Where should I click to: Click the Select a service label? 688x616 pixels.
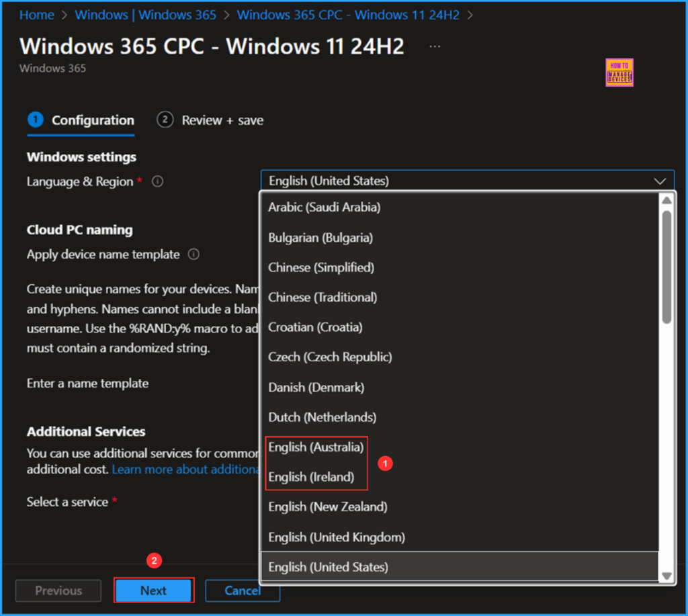point(68,502)
